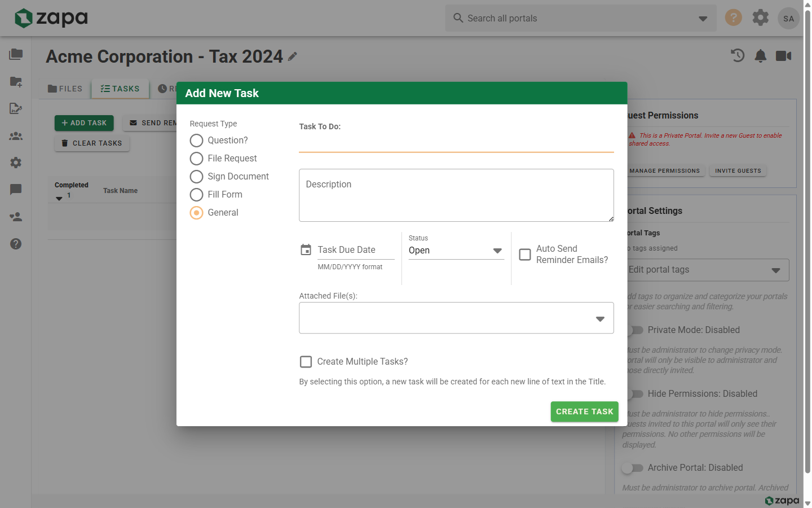
Task: Select the File Request type
Action: (x=196, y=159)
